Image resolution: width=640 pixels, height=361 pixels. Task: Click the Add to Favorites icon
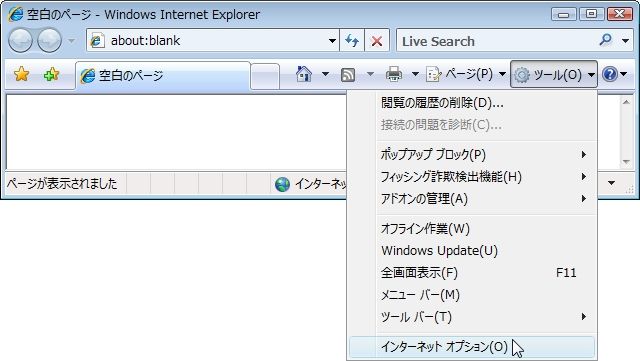51,74
